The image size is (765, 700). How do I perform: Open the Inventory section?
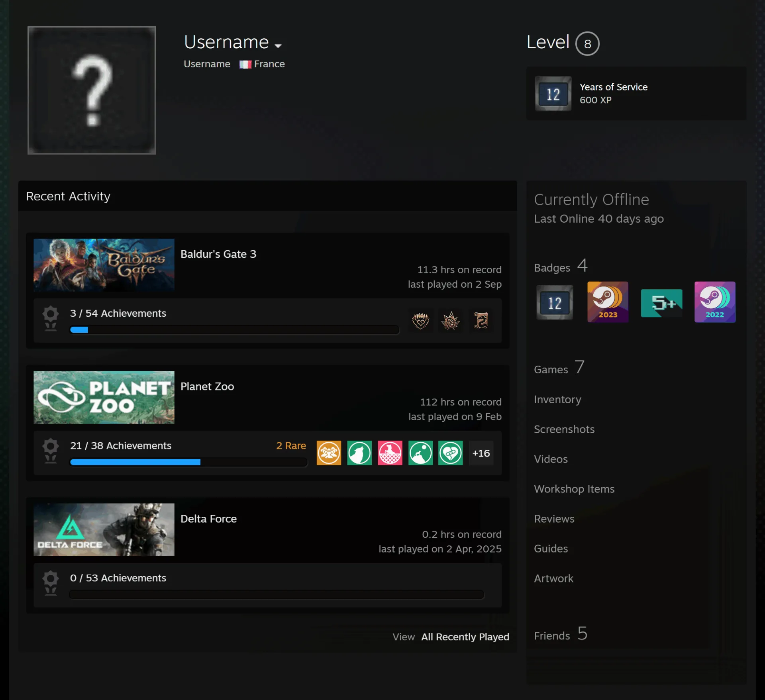(x=557, y=399)
